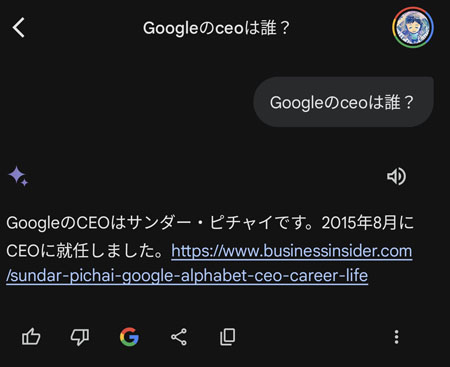Dislike the response with thumbs down
Image resolution: width=450 pixels, height=367 pixels.
[80, 337]
